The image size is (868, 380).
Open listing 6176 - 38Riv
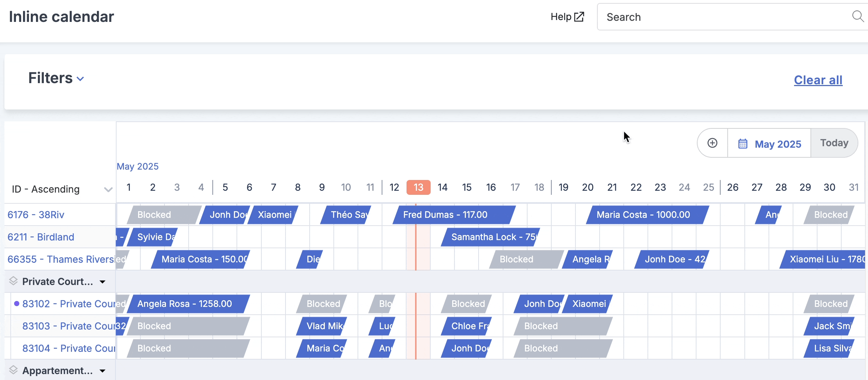[36, 215]
